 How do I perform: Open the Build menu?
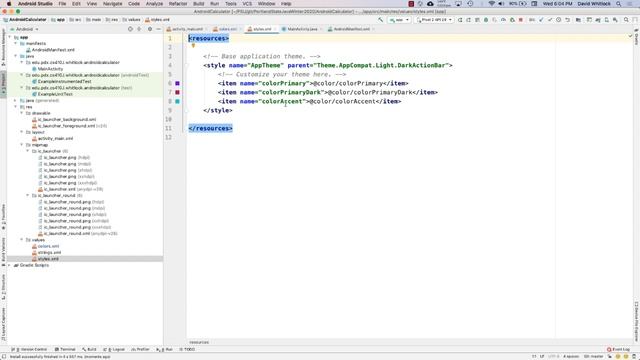tap(199, 4)
